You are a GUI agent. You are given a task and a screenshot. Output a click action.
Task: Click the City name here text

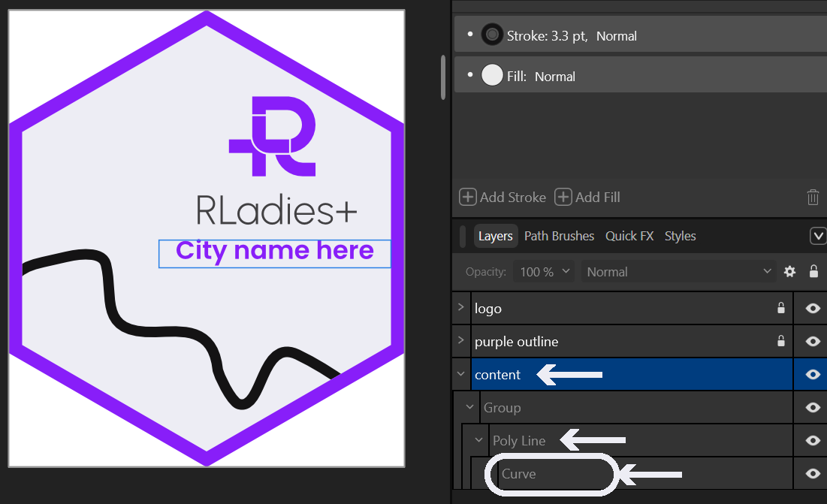275,251
